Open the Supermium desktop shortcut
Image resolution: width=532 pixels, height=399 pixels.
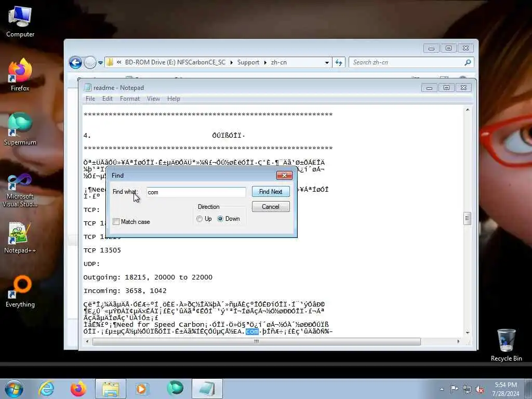point(20,129)
